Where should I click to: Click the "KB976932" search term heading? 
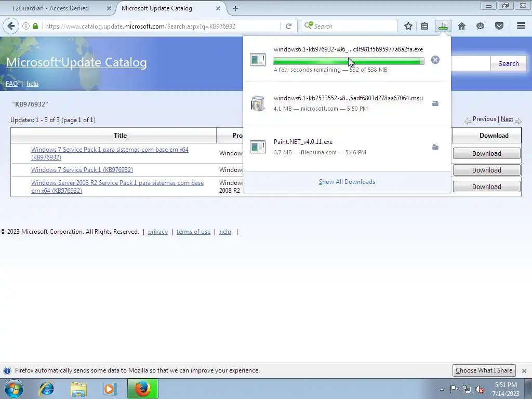(x=30, y=104)
